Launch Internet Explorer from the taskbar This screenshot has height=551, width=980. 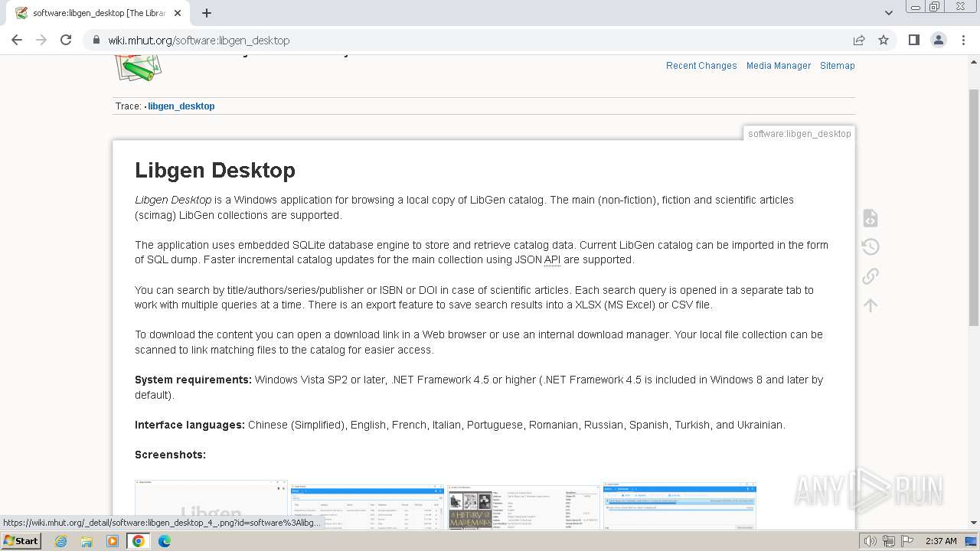point(61,541)
